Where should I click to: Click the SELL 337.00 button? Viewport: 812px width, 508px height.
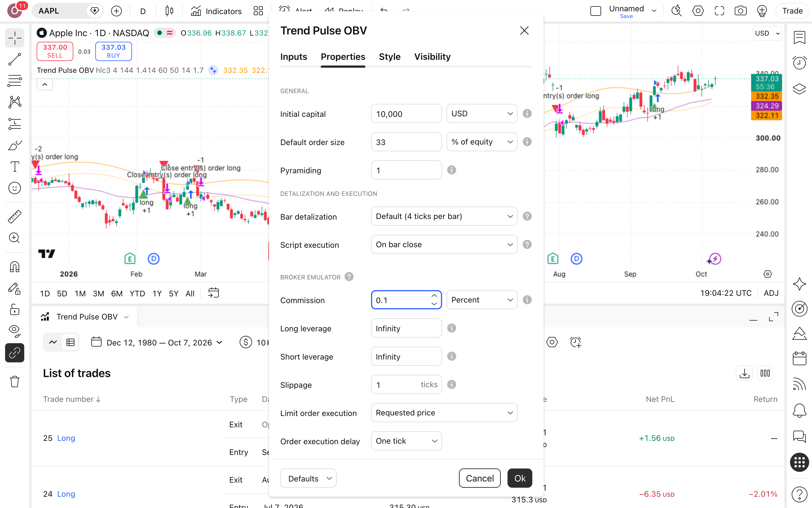click(55, 51)
